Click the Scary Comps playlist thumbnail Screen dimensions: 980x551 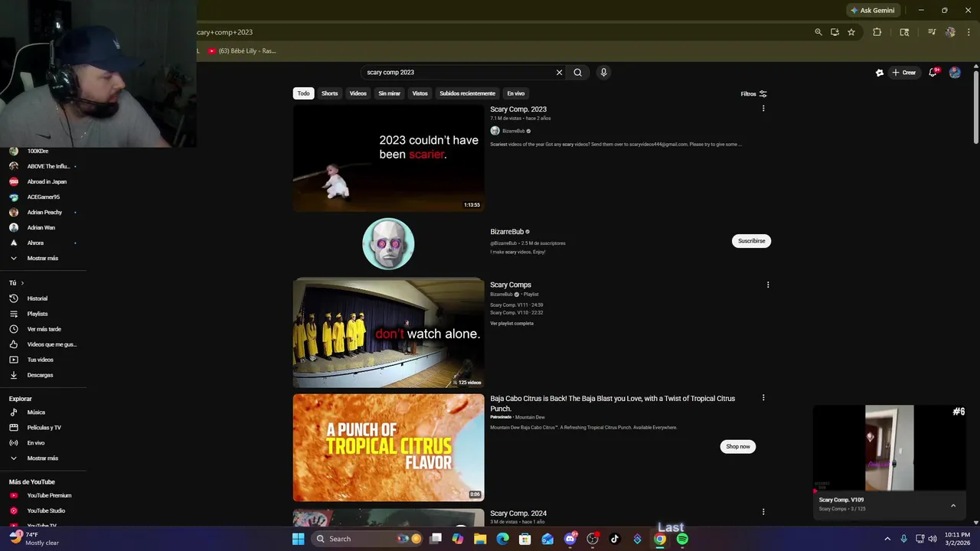pos(388,334)
